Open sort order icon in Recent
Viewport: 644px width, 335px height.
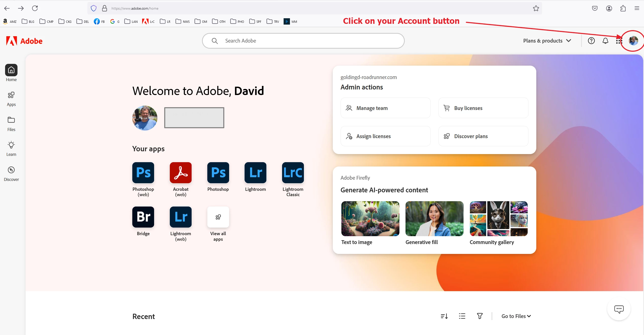[444, 316]
